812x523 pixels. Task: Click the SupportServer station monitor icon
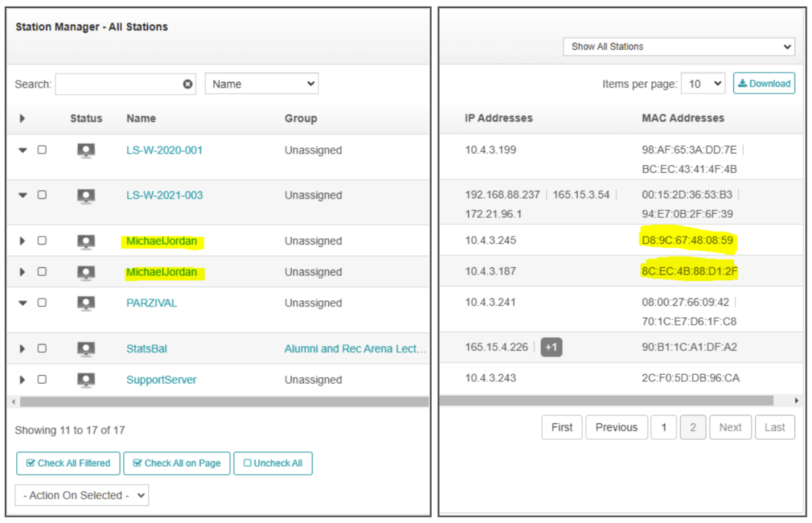[86, 380]
